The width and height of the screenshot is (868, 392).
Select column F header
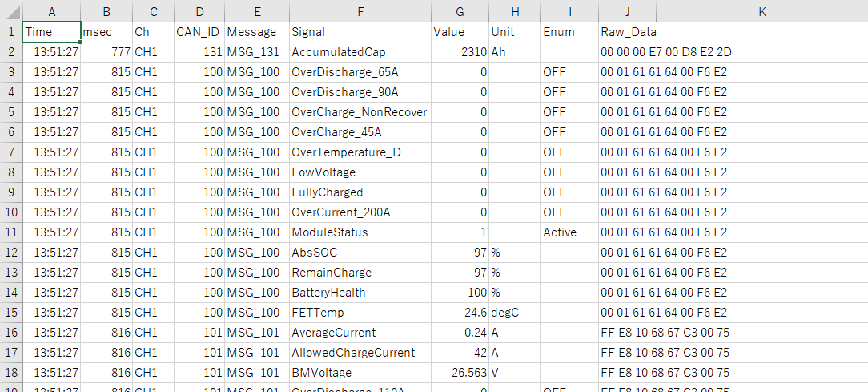(x=360, y=11)
